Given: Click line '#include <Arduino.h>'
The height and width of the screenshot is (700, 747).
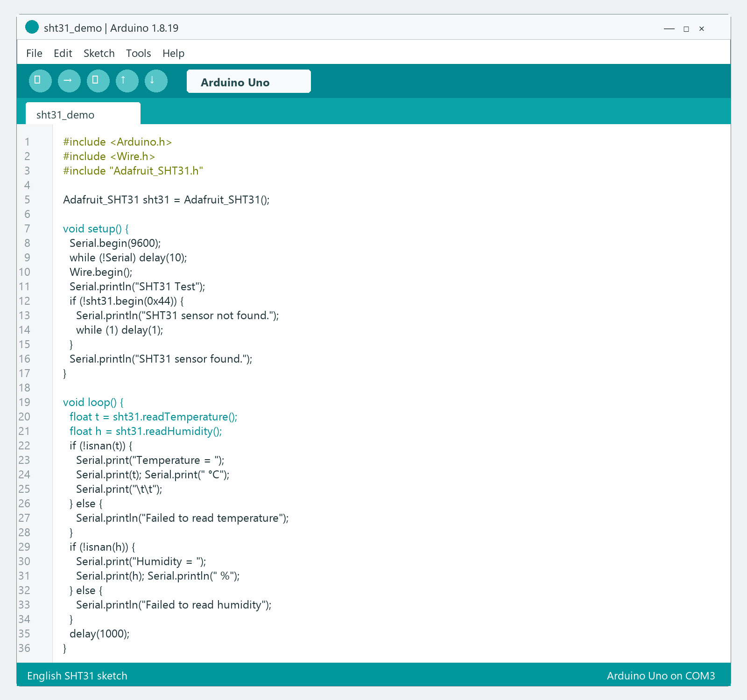Looking at the screenshot, I should [117, 142].
